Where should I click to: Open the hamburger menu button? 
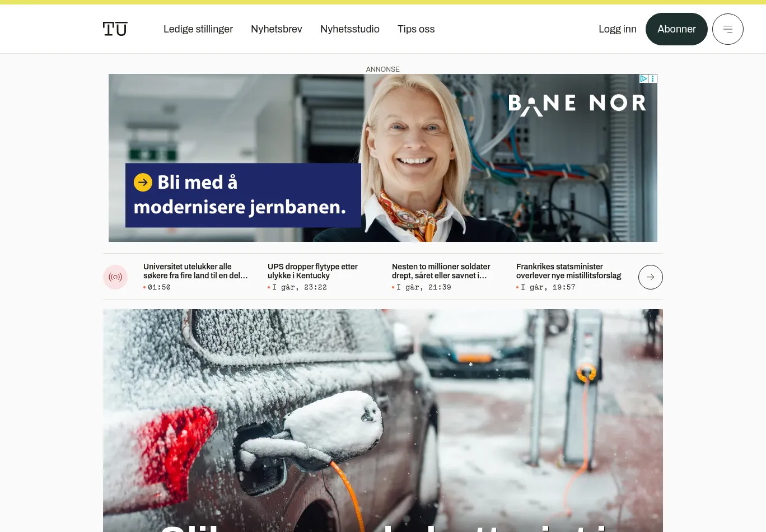coord(728,29)
